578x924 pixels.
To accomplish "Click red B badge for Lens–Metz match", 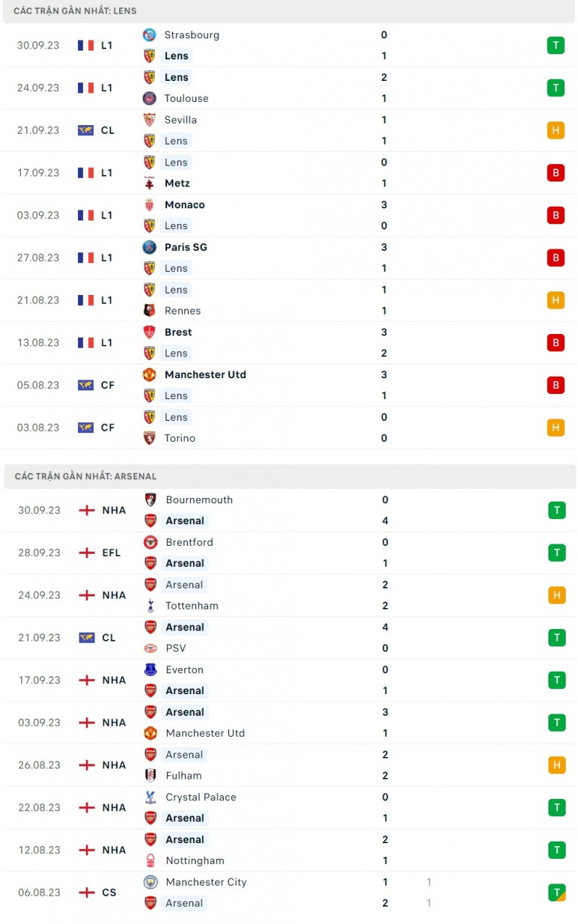I will tap(556, 173).
